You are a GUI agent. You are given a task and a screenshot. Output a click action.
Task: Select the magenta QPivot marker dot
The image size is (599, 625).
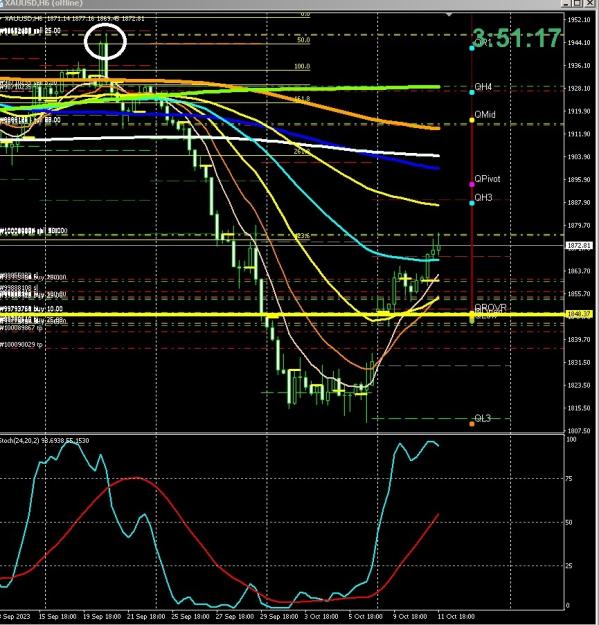click(472, 185)
